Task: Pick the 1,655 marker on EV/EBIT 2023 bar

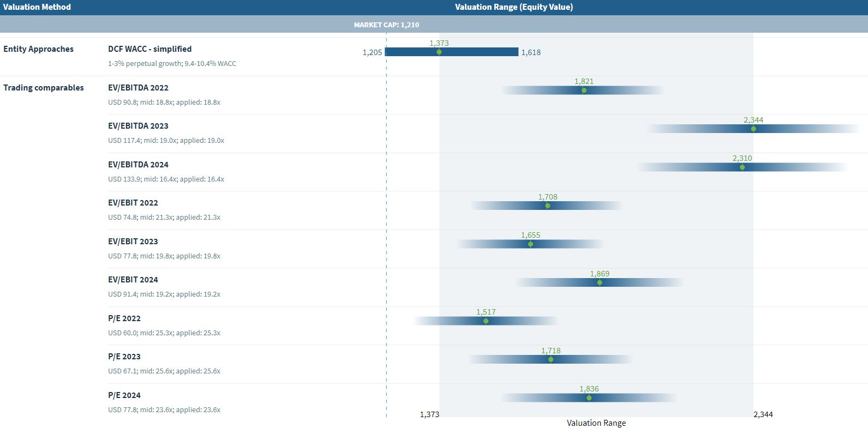Action: point(530,244)
